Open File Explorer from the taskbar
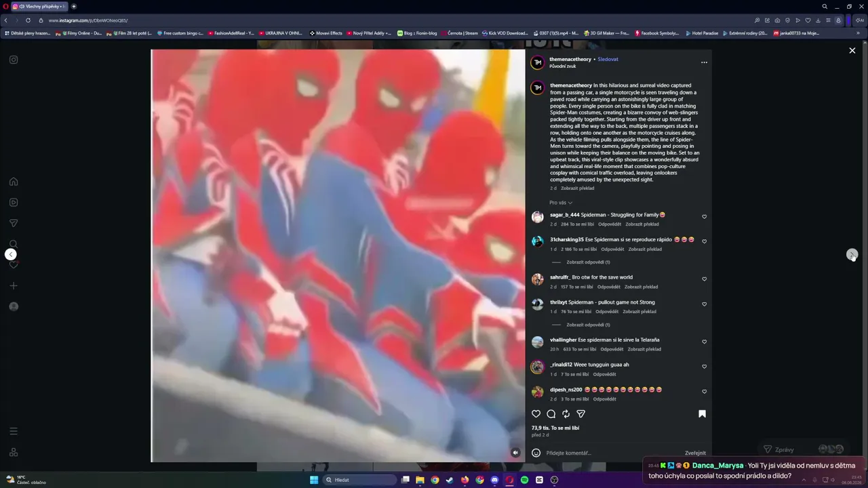The image size is (868, 488). pos(420,480)
